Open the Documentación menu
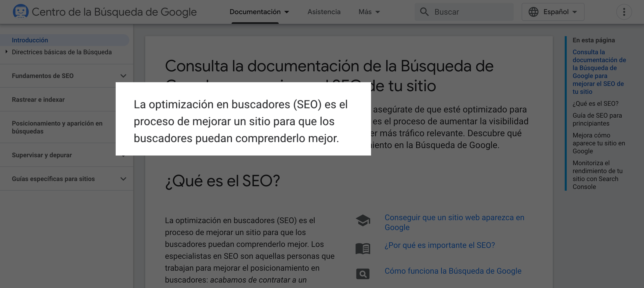This screenshot has width=644, height=288. (259, 12)
